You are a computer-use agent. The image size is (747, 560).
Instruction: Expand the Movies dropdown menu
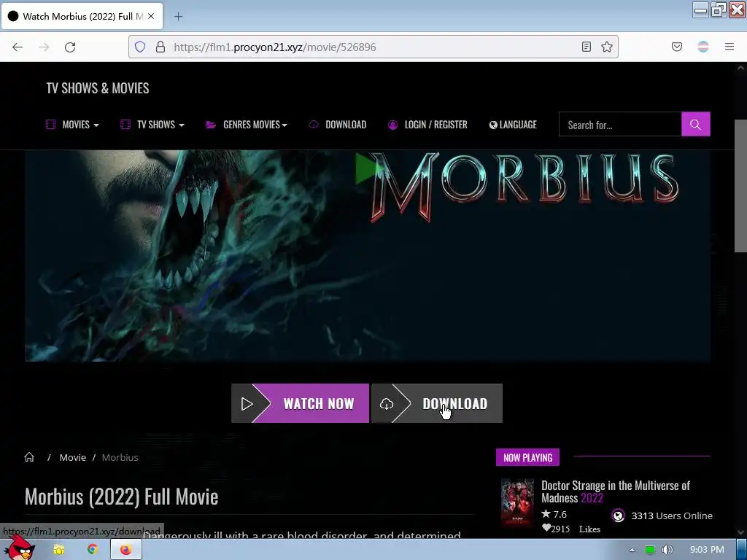tap(72, 125)
